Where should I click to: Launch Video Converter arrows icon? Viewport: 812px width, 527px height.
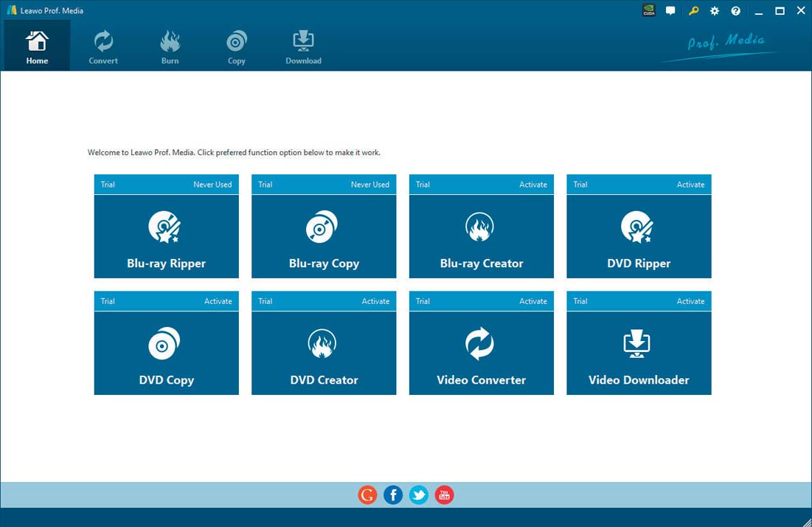click(x=479, y=343)
